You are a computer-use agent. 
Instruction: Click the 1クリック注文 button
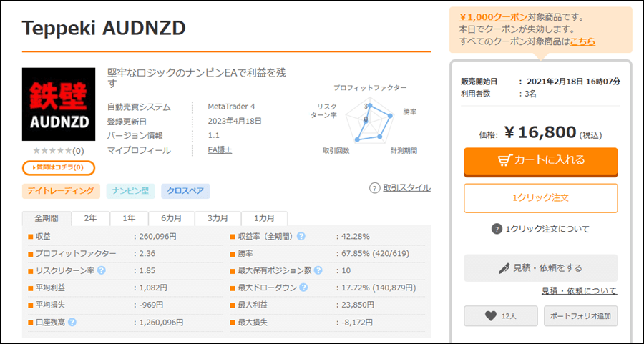[x=541, y=198]
